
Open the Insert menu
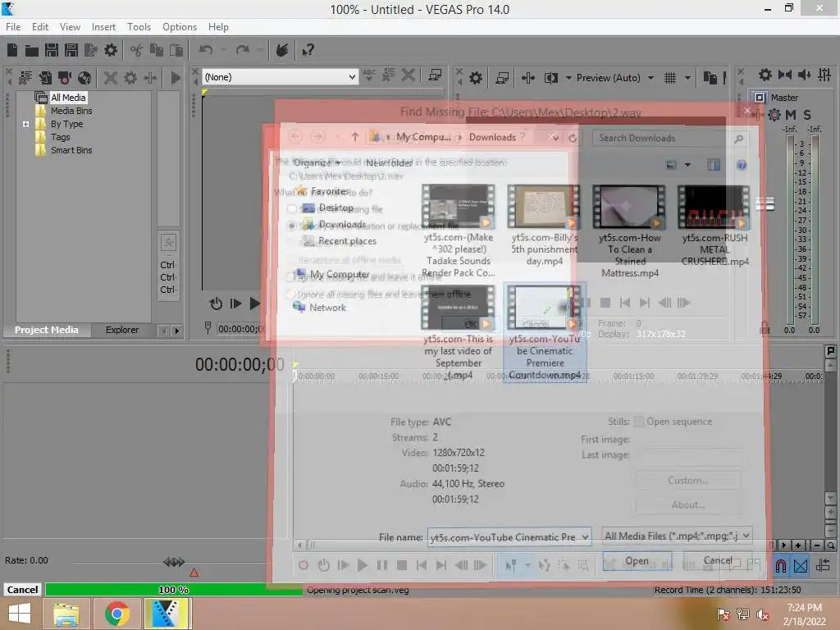pyautogui.click(x=103, y=27)
